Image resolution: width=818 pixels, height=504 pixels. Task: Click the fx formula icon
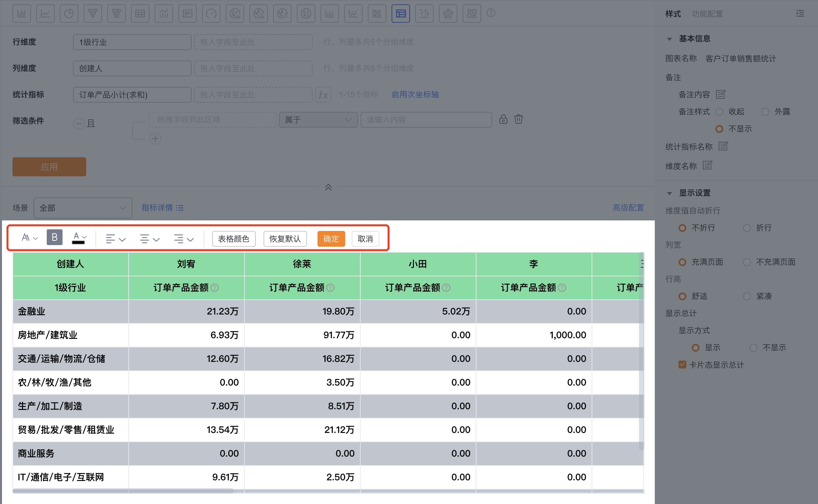coord(323,95)
